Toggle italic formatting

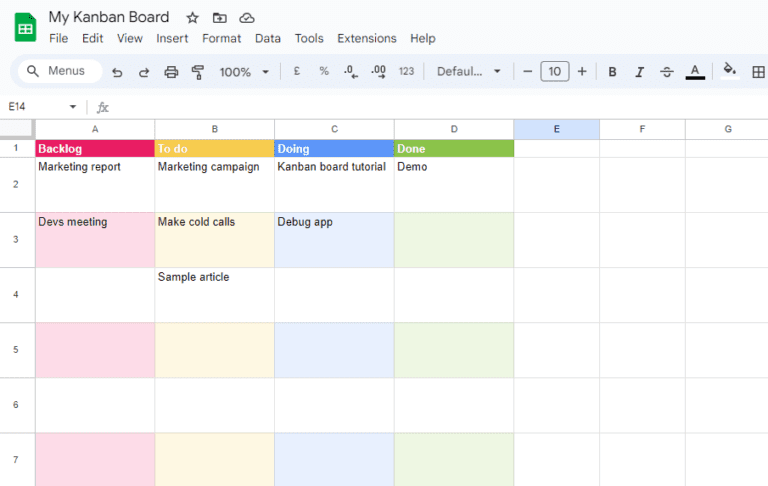639,72
